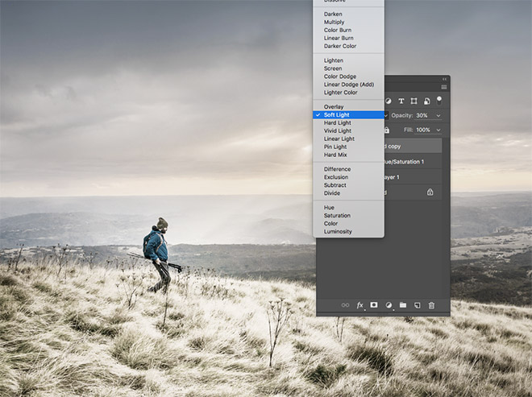Open the fx layer styles menu
532x397 pixels.
[x=360, y=305]
